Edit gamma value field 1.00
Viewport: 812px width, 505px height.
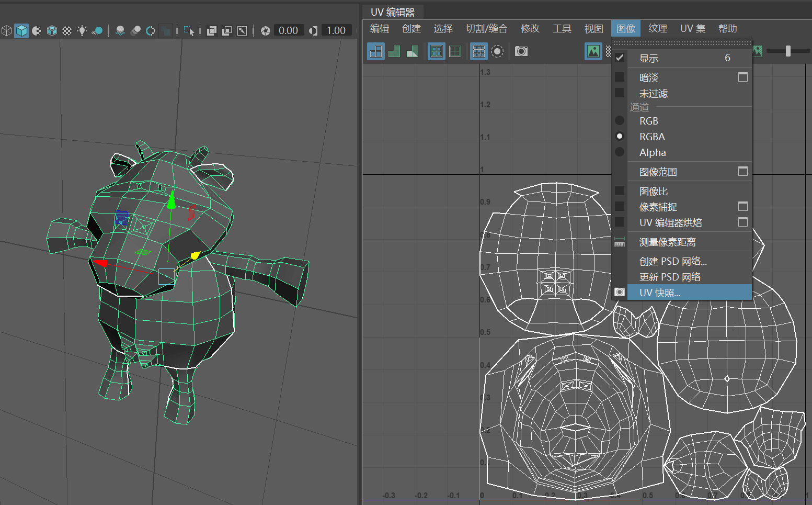[x=336, y=30]
